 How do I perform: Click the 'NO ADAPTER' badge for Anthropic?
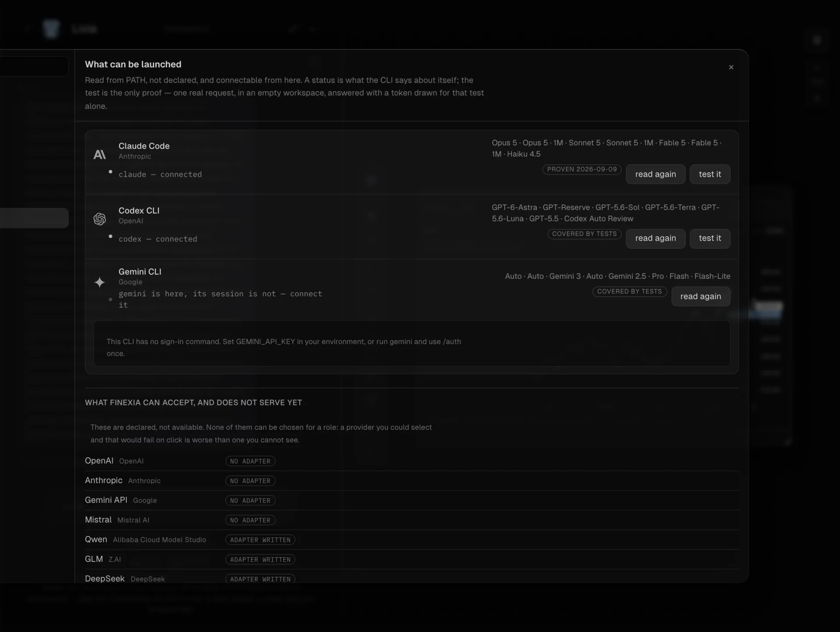coord(250,481)
